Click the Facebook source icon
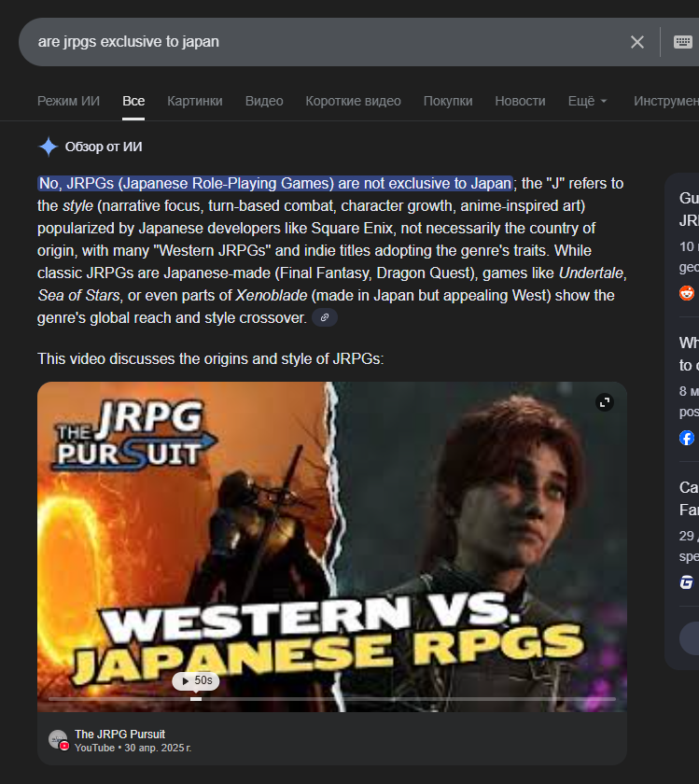This screenshot has width=699, height=784. (687, 438)
